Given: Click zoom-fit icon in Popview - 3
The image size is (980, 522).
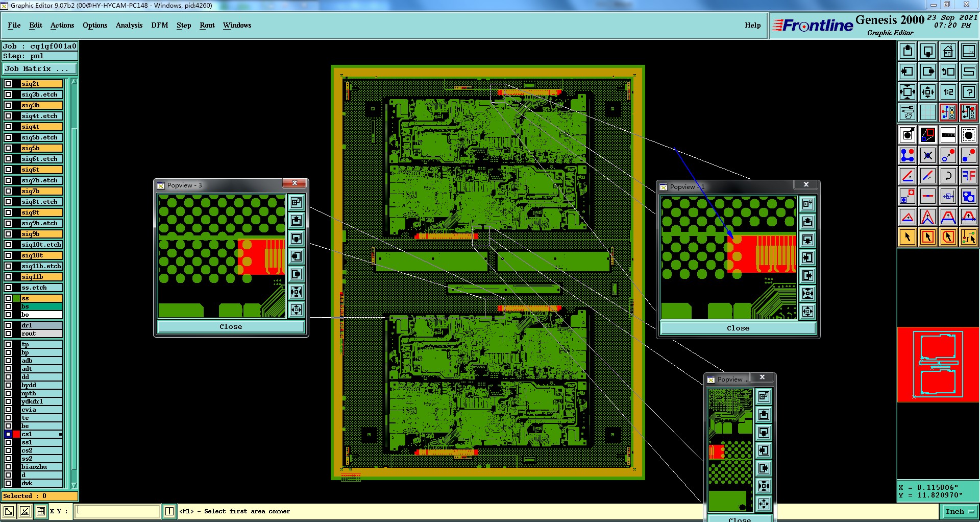Looking at the screenshot, I should [296, 292].
